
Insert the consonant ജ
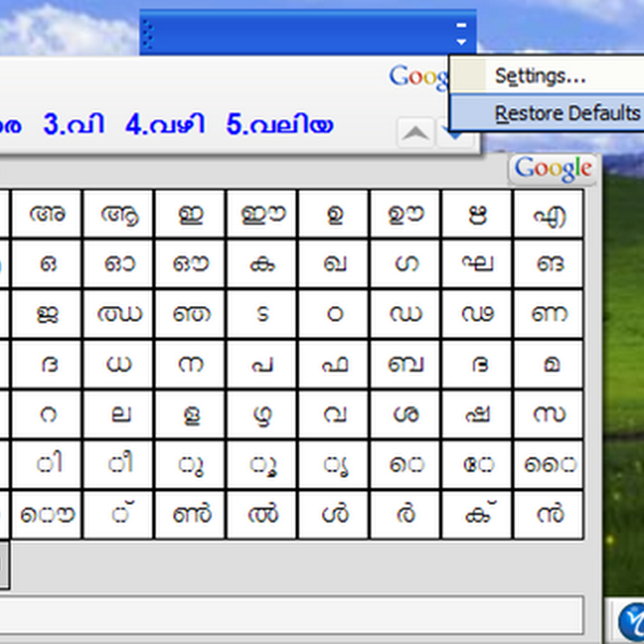point(47,314)
